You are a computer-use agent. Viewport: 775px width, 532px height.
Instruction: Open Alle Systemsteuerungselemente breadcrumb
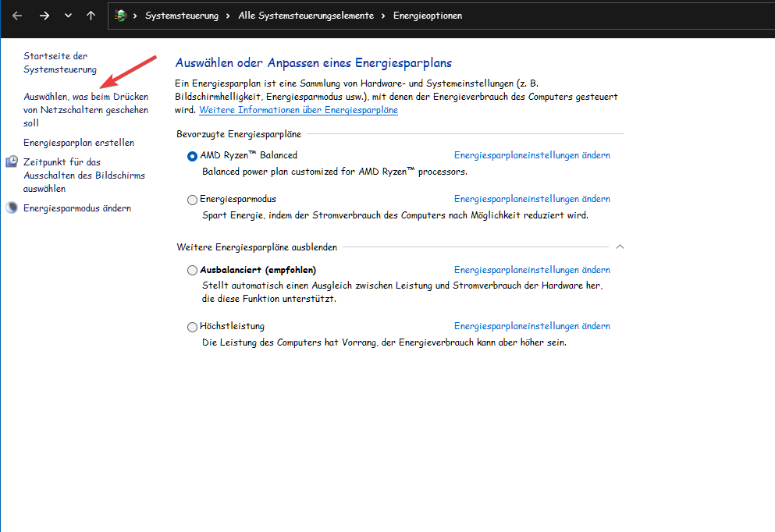[x=306, y=16]
